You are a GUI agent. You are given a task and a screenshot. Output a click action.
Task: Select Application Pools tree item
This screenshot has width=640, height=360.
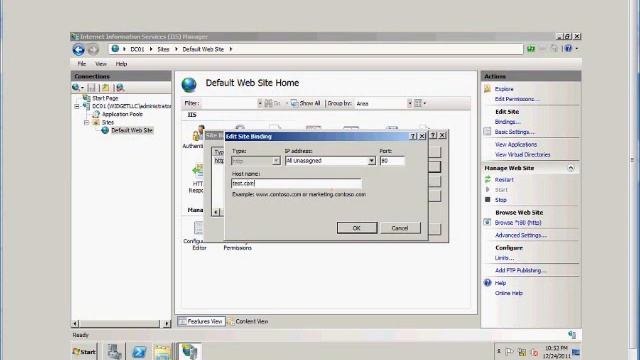[122, 114]
